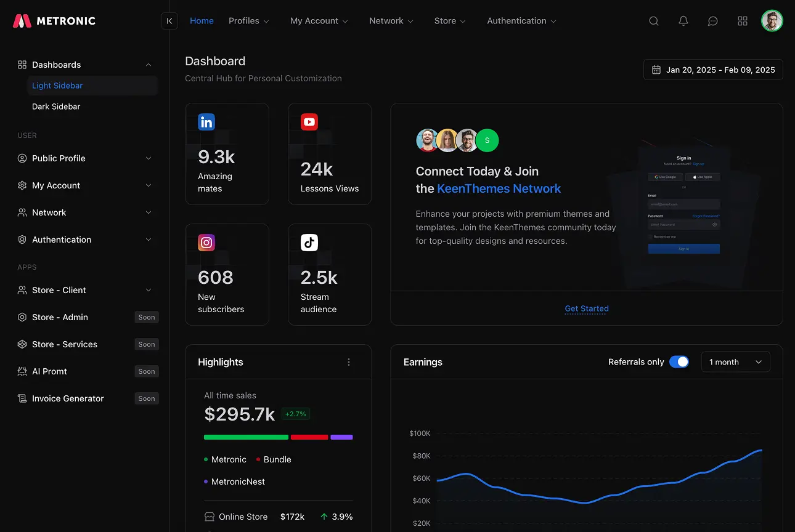Open the Profiles top menu dropdown
The width and height of the screenshot is (795, 532).
click(x=249, y=21)
